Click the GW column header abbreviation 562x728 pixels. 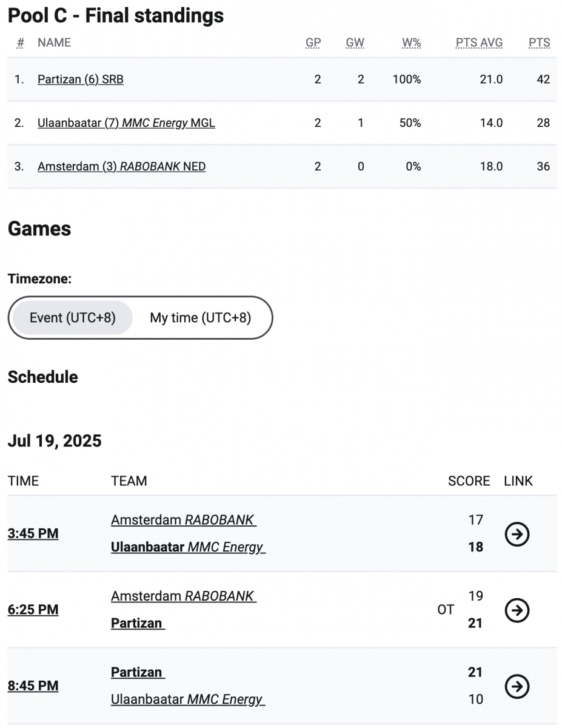point(355,42)
